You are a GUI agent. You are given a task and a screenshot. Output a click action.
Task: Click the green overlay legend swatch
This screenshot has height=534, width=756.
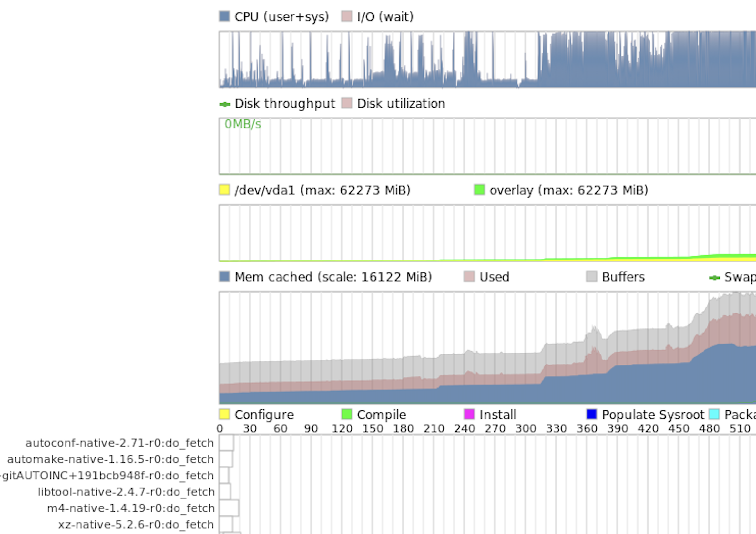[x=479, y=190]
